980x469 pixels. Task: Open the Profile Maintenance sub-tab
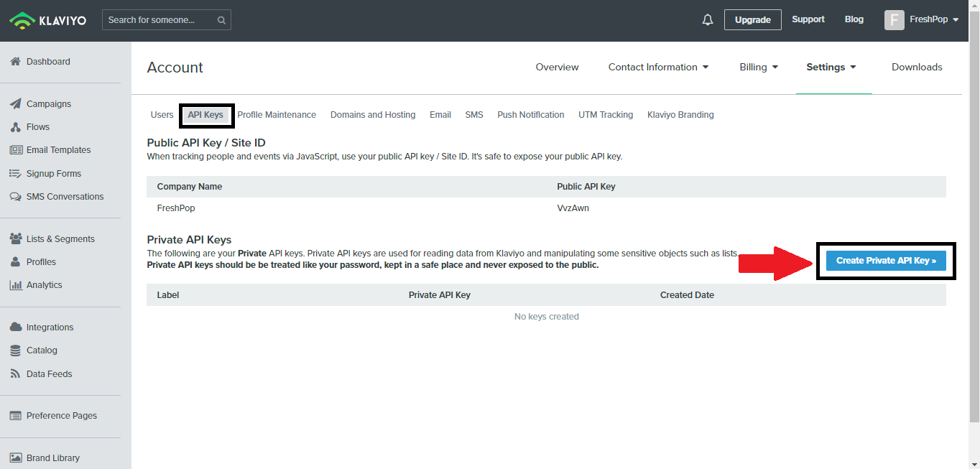[x=277, y=115]
